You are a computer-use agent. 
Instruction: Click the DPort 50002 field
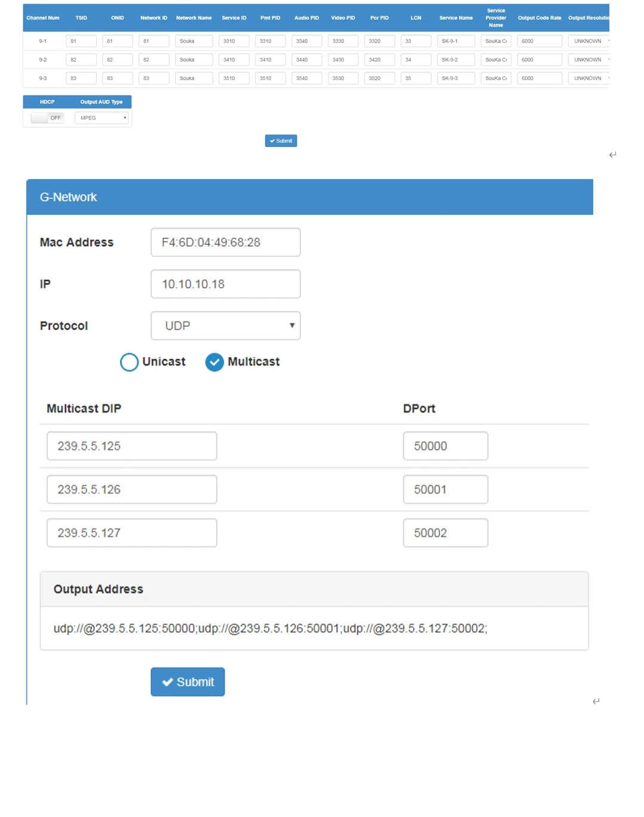click(x=445, y=533)
